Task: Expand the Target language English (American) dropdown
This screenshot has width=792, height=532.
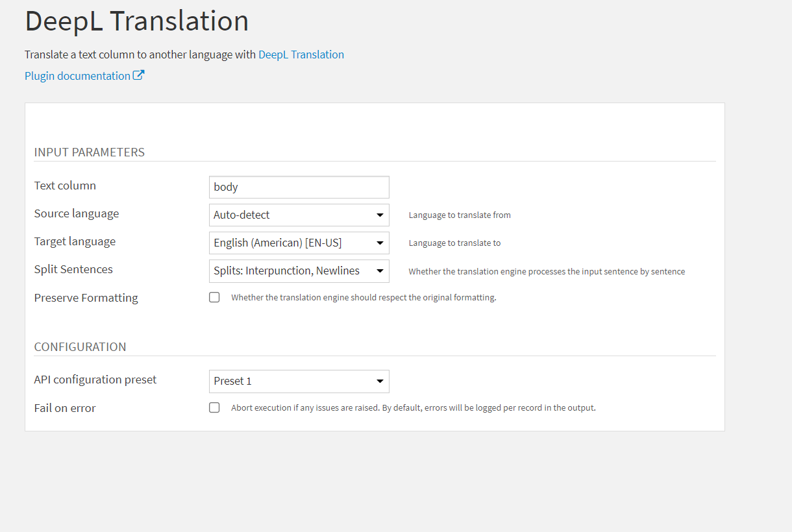Action: tap(299, 243)
